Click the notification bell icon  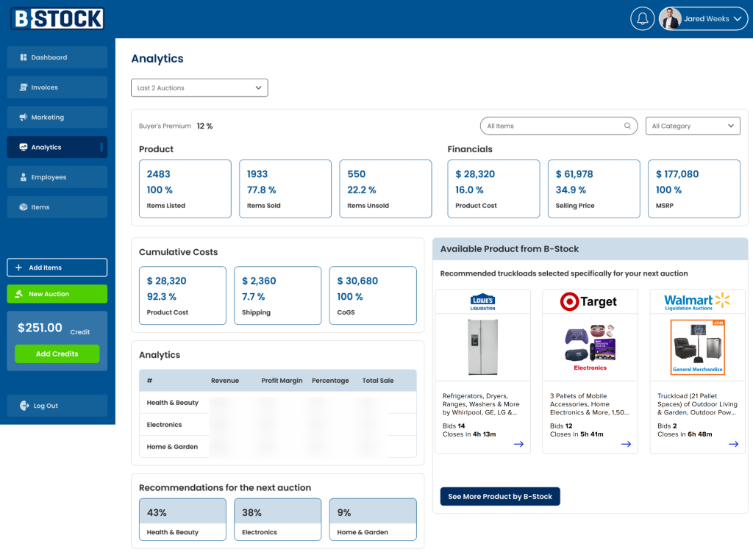tap(642, 19)
